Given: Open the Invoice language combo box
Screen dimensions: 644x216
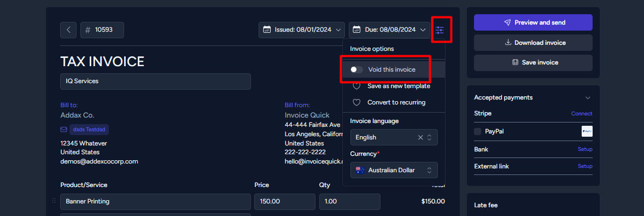Looking at the screenshot, I should click(394, 137).
